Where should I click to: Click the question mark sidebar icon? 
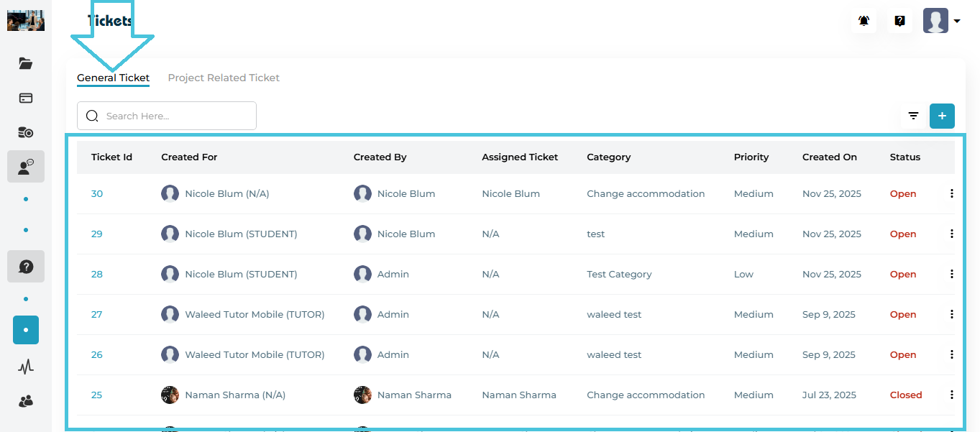click(x=26, y=267)
